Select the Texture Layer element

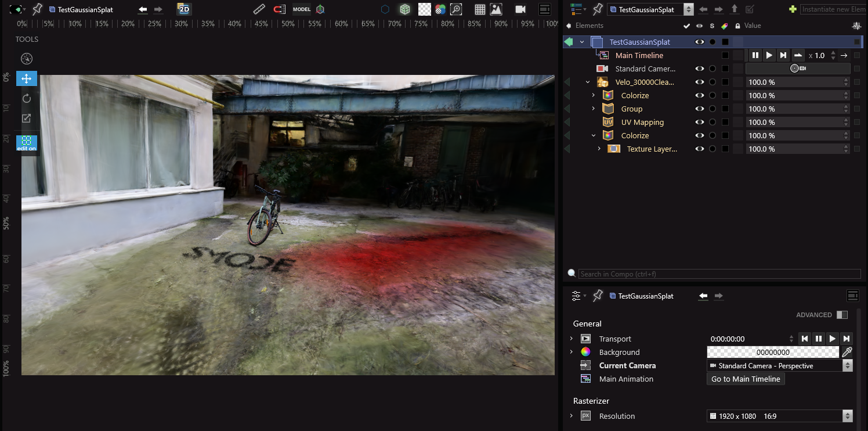pos(652,149)
